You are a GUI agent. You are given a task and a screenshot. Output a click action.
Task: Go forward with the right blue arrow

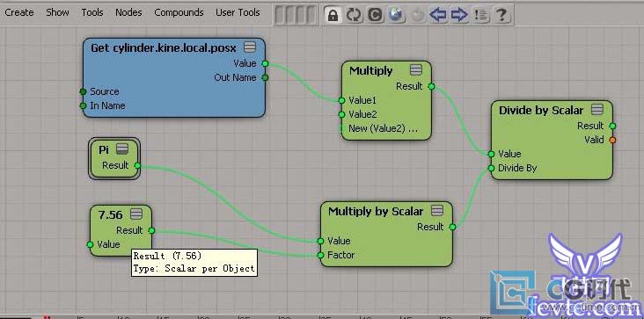pyautogui.click(x=459, y=15)
